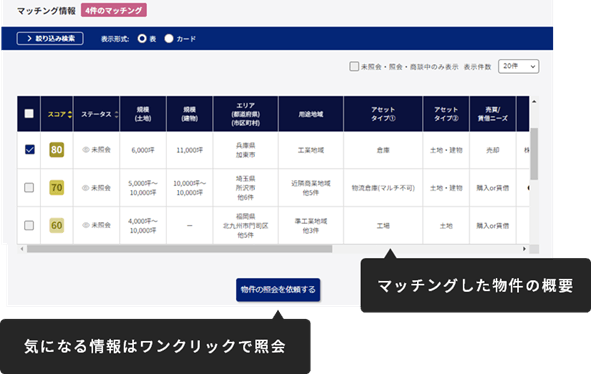Viewport: 591px width, 374px height.
Task: Click the horizontal scrollbar left arrow
Action: click(22, 249)
